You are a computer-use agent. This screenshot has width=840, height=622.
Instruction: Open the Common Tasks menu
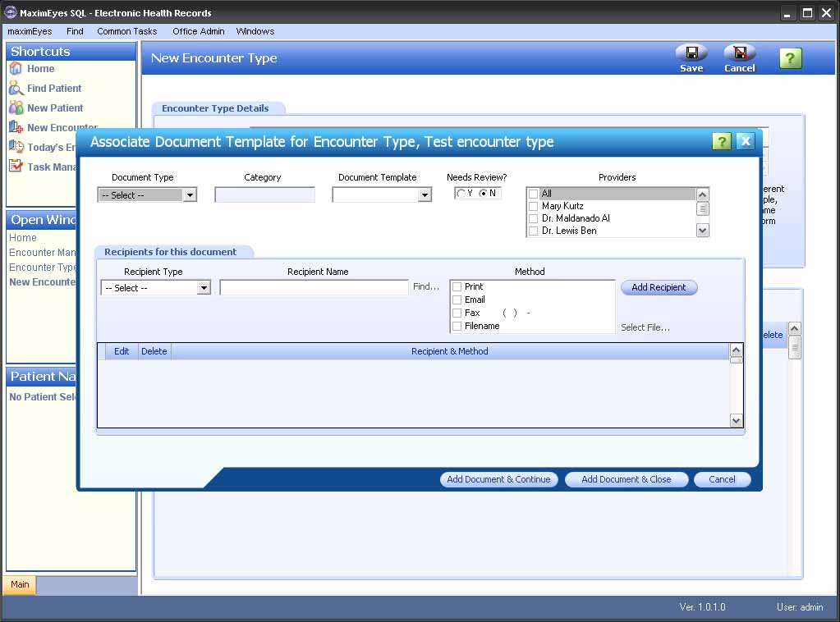tap(127, 31)
